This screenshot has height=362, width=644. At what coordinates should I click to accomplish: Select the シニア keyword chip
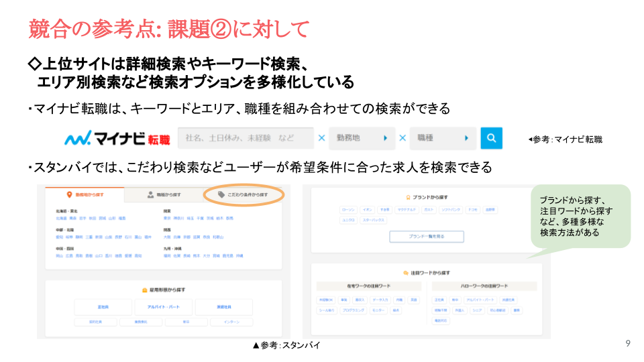pos(477,310)
